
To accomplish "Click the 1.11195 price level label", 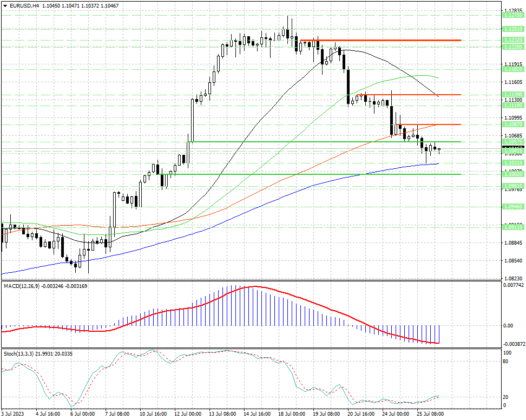I will (513, 106).
